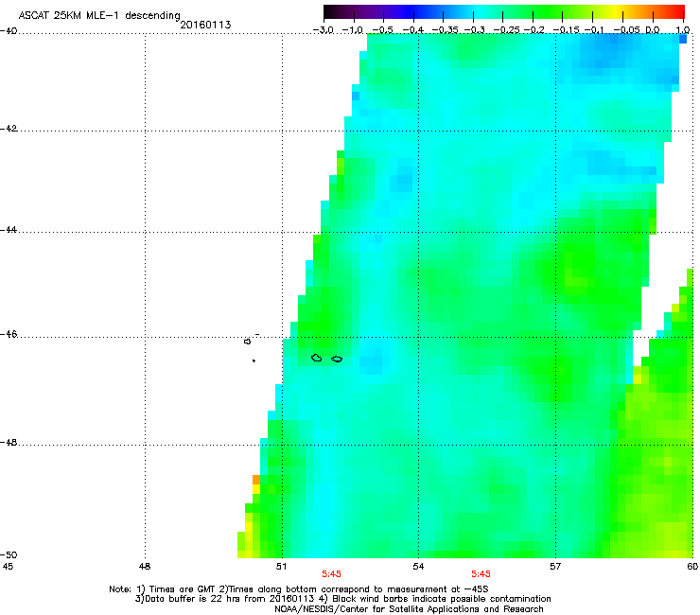Click the red 5:45 time between 54 and 57
700x615 pixels.
click(x=481, y=574)
